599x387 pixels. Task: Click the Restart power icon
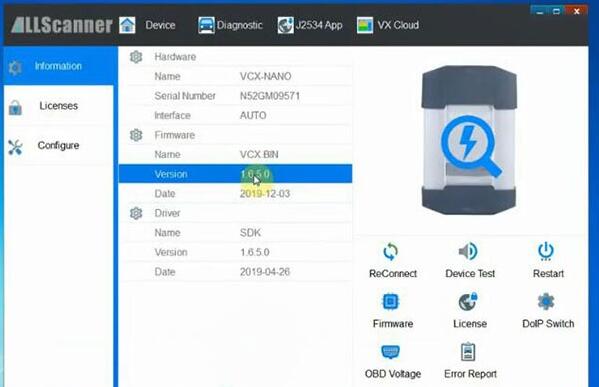click(546, 251)
